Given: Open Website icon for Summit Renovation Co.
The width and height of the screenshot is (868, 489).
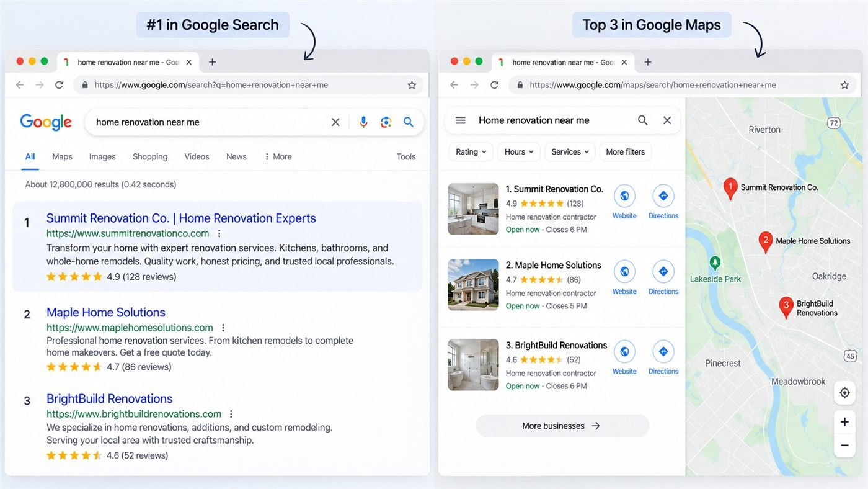Looking at the screenshot, I should pos(624,196).
